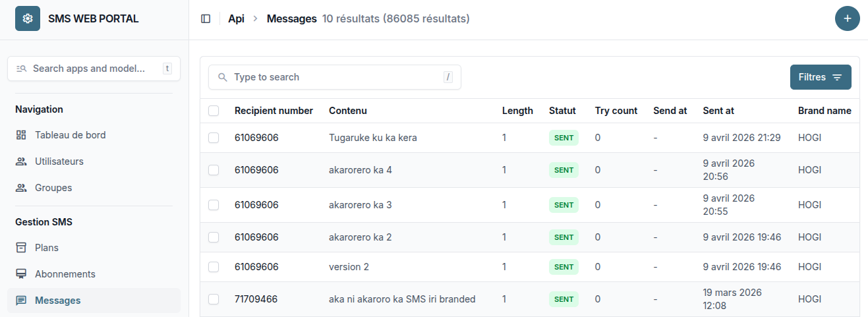
Task: Open Utilisateurs in the navigation
Action: click(x=94, y=161)
